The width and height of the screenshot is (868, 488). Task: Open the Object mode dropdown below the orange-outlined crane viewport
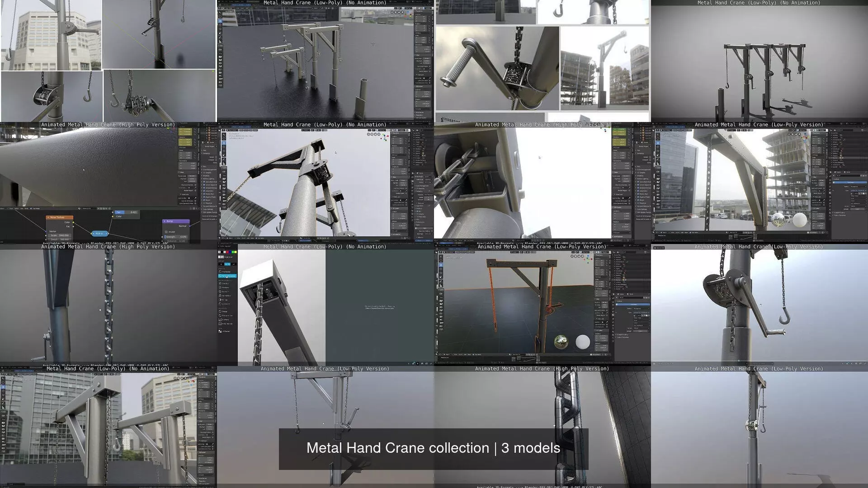[448, 354]
